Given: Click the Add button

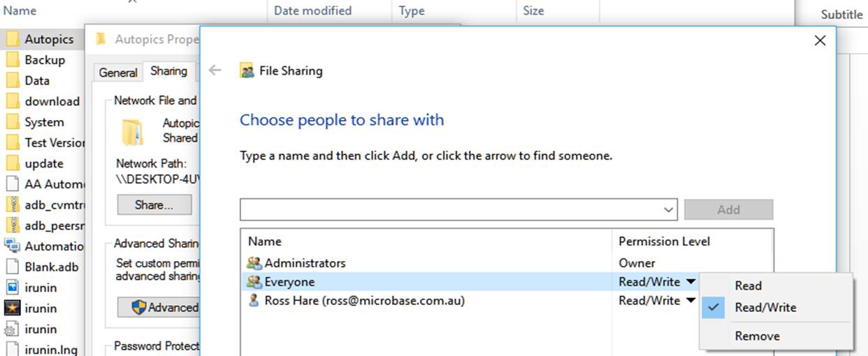Looking at the screenshot, I should click(728, 209).
